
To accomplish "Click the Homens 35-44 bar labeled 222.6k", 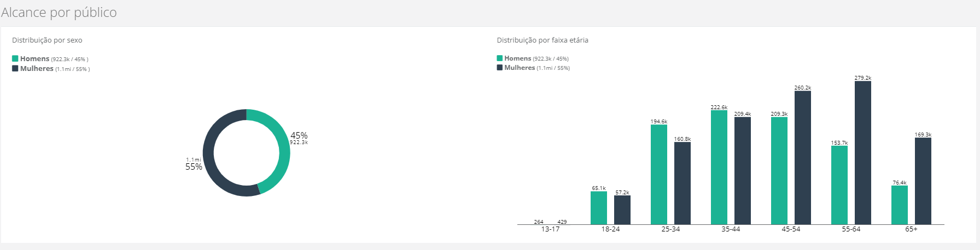I will [719, 167].
